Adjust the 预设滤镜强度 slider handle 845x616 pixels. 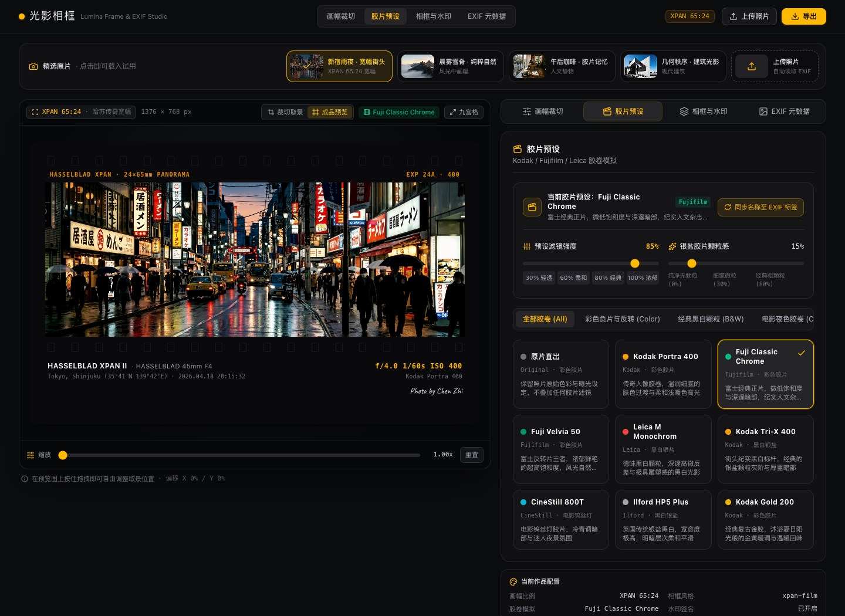[x=635, y=263]
